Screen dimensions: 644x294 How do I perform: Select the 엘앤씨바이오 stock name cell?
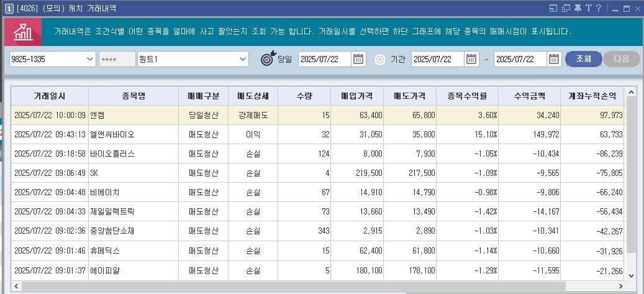click(x=134, y=134)
